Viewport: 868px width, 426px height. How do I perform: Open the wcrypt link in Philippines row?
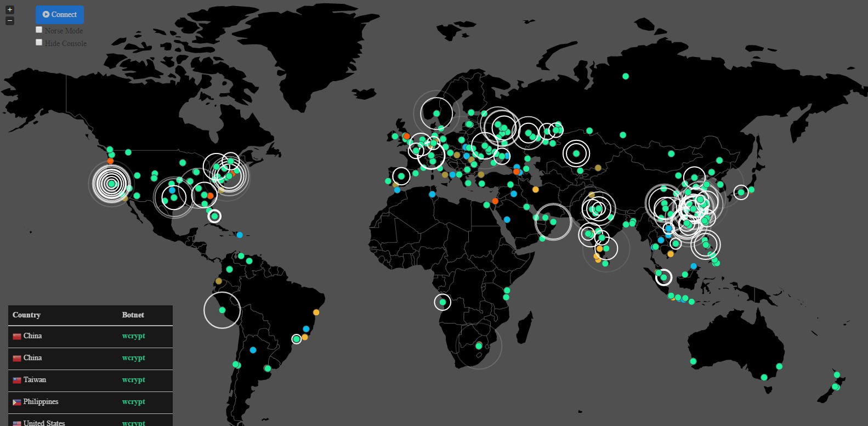click(x=134, y=402)
